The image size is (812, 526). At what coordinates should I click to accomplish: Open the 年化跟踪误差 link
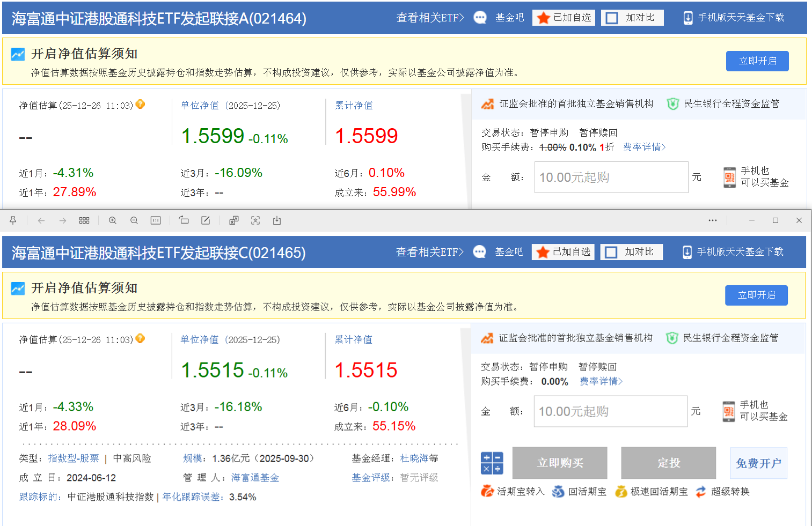click(192, 497)
